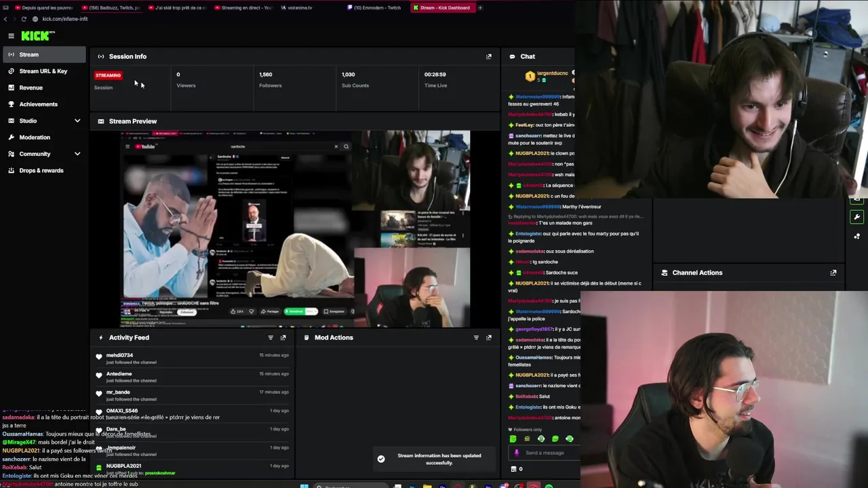Click the Moderation wrench icon
Viewport: 868px width, 488px height.
(12, 138)
